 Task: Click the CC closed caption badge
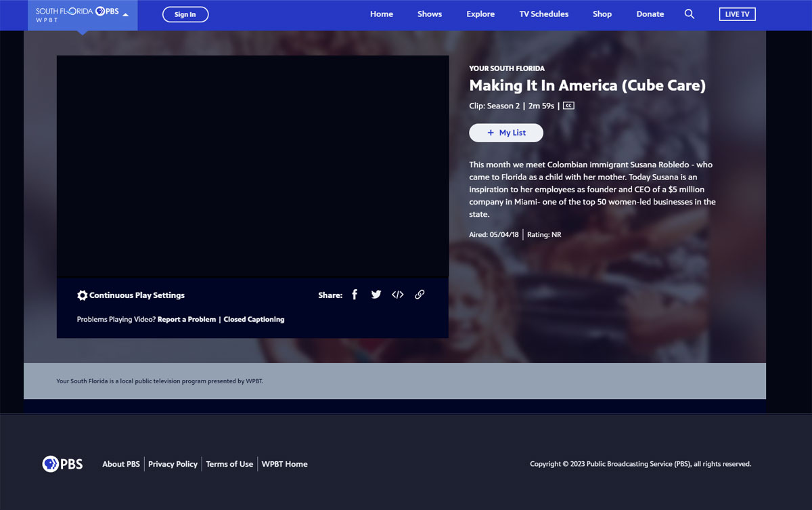568,106
